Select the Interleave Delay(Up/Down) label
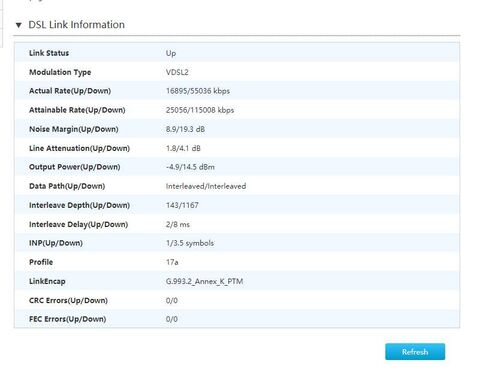 (78, 224)
